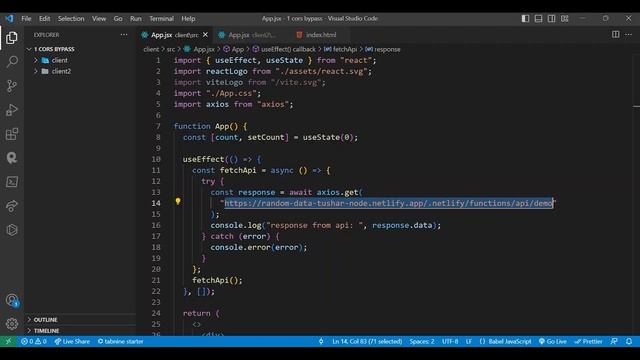Change LF end of line sequence
This screenshot has width=640, height=360.
[x=469, y=341]
